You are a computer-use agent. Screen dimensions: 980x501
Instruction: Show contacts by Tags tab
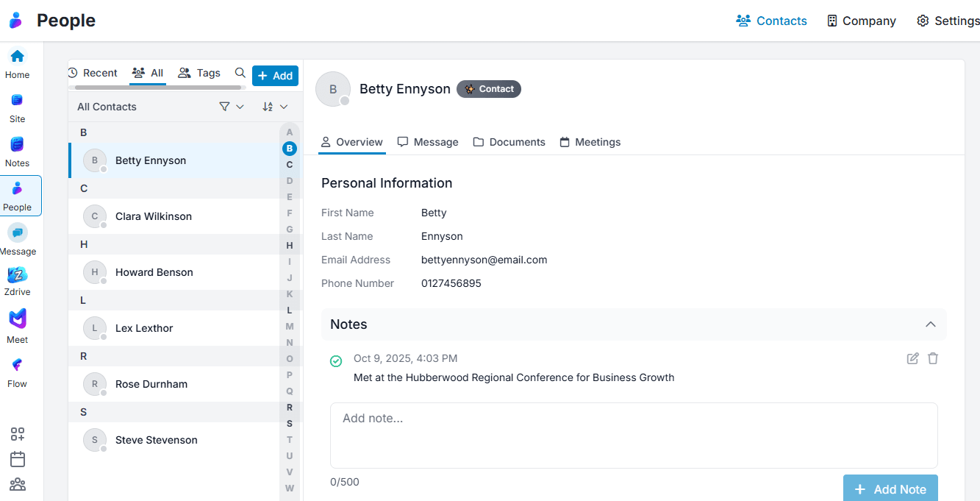(199, 73)
